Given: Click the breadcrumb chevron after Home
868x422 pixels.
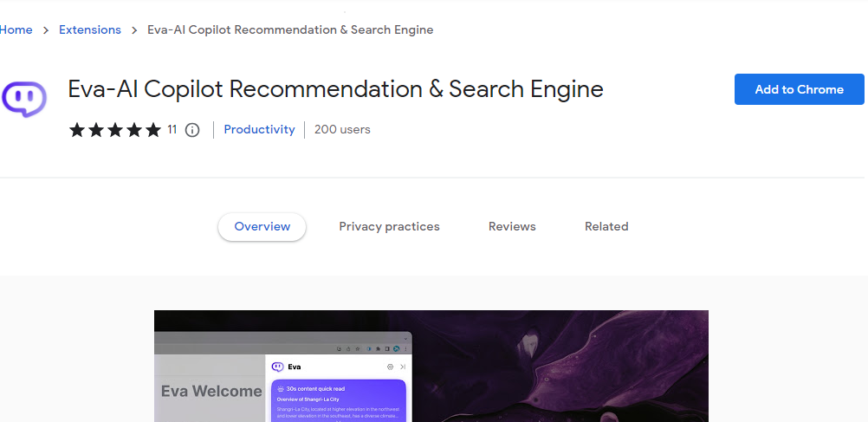Looking at the screenshot, I should point(46,30).
